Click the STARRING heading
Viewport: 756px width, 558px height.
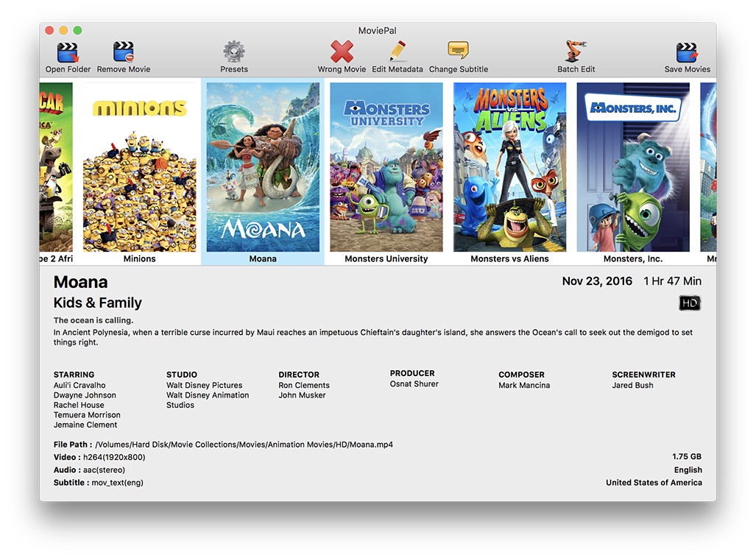(74, 375)
